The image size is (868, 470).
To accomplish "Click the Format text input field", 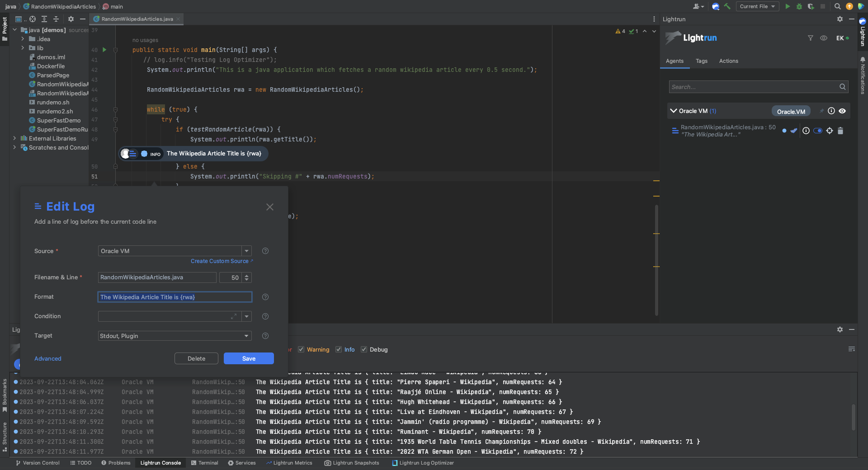I will 175,297.
